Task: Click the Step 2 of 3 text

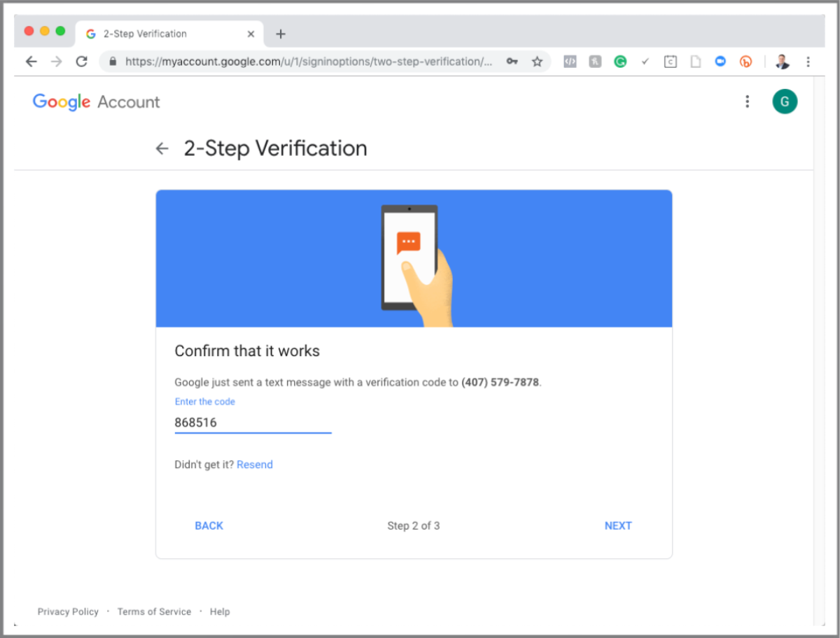Action: pos(414,526)
